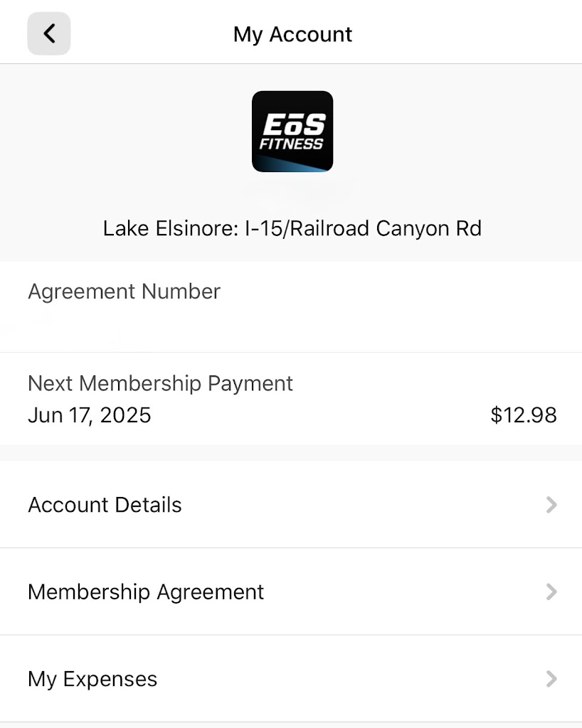Viewport: 582px width, 728px height.
Task: Click the Jun 17, 2025 payment date
Action: (90, 415)
